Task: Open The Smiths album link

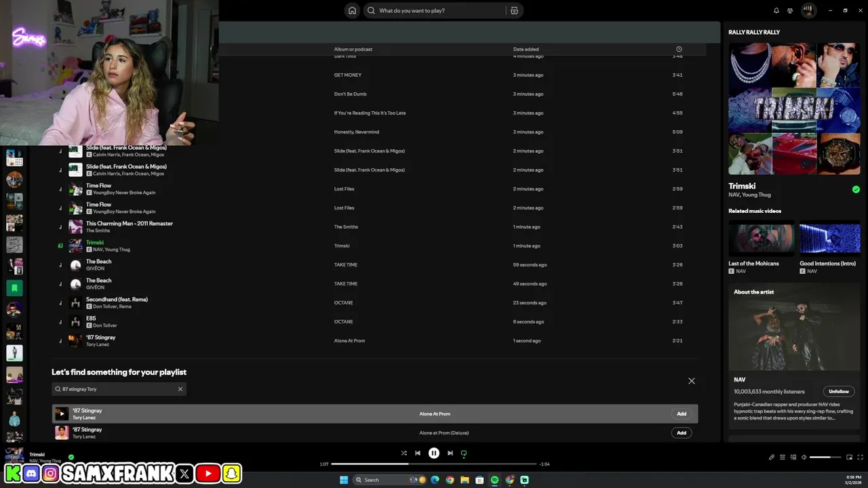Action: pyautogui.click(x=346, y=226)
